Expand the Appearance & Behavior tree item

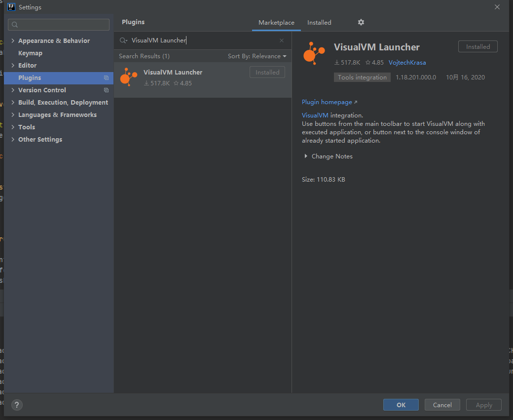coord(13,40)
